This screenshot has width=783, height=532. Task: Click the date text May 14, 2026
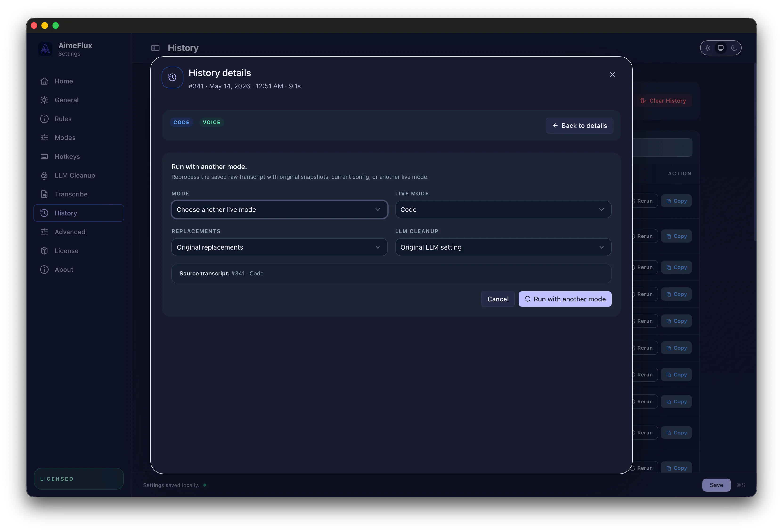tap(229, 86)
